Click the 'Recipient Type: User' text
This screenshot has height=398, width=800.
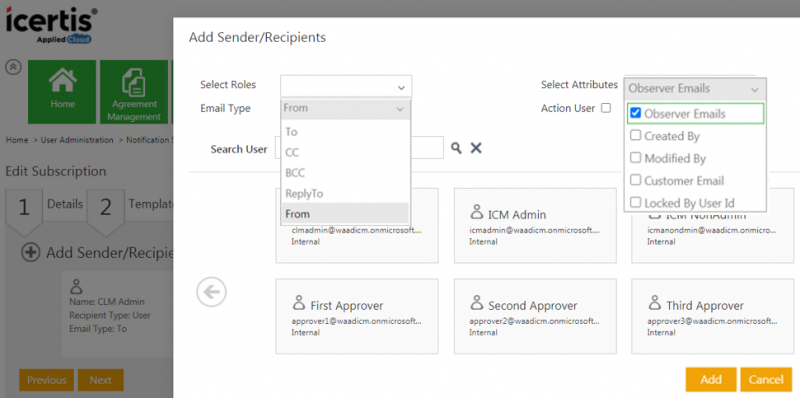tap(110, 315)
